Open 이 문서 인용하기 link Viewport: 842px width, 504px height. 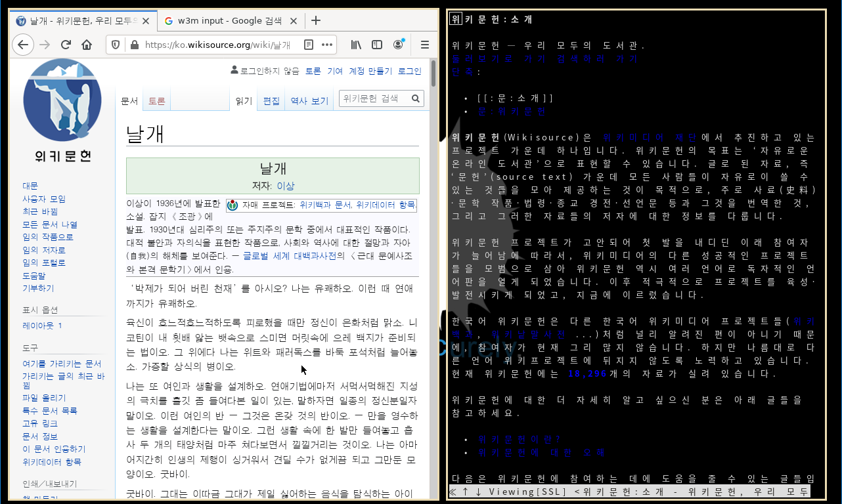(x=54, y=449)
